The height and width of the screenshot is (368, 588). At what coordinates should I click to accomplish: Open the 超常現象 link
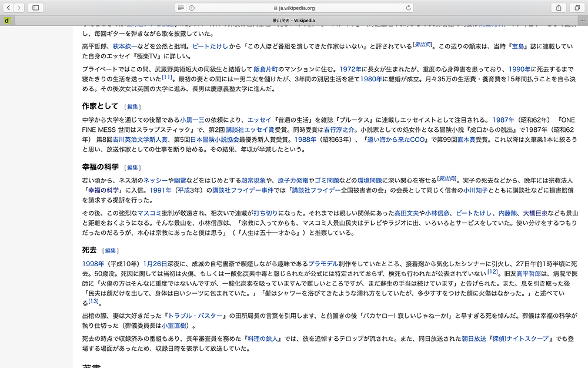[x=253, y=181]
